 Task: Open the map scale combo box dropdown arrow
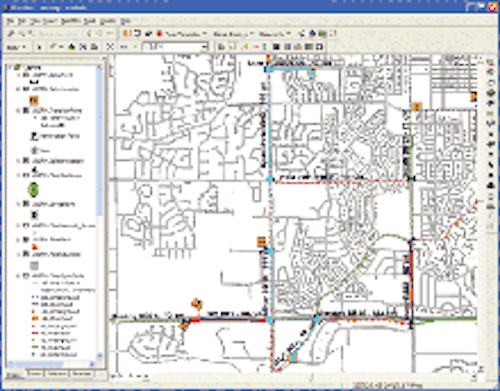205,47
